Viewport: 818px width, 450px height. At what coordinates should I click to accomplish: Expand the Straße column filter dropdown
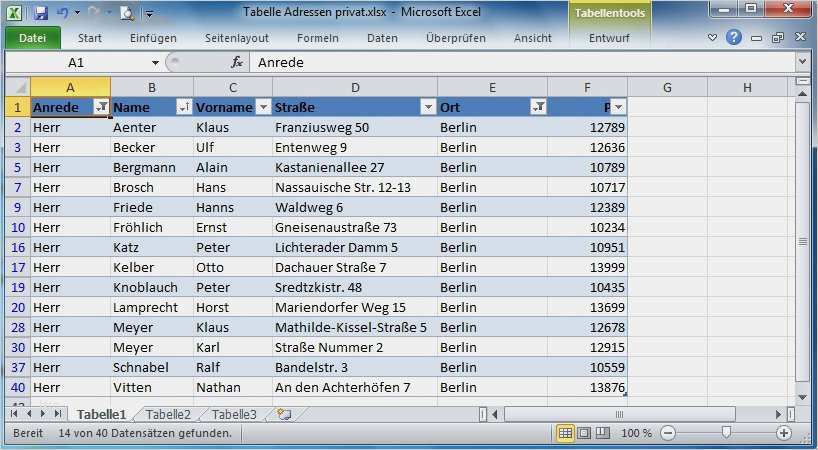tap(428, 107)
